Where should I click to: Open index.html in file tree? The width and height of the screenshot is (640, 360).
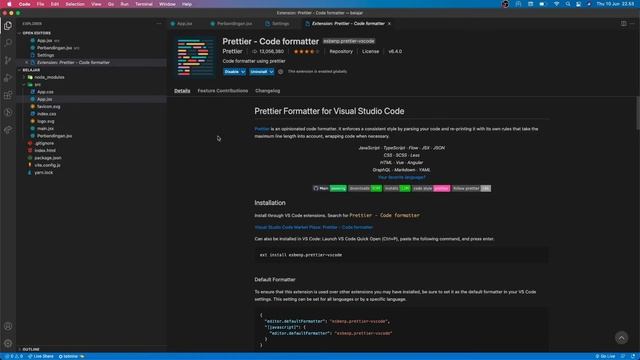point(45,151)
